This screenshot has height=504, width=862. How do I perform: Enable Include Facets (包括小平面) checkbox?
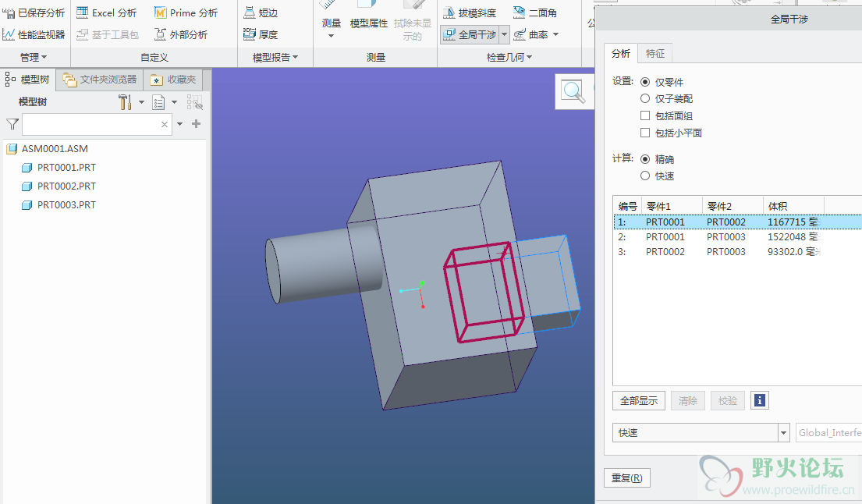(x=645, y=133)
